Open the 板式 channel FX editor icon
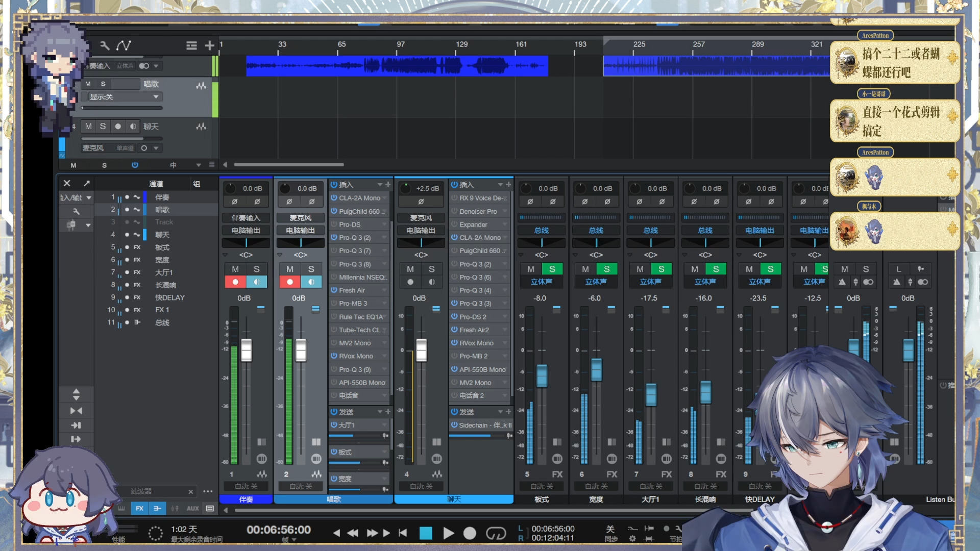The image size is (980, 551). pyautogui.click(x=557, y=474)
